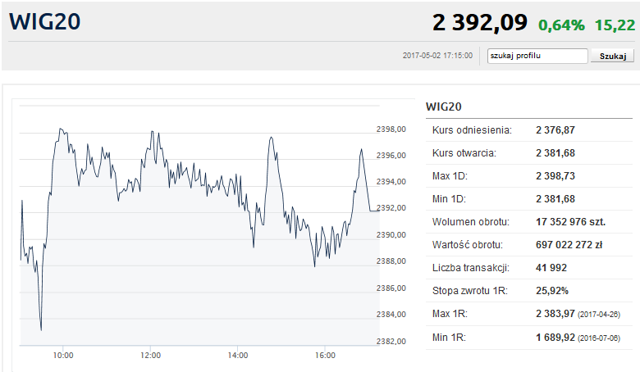
Task: Click the current index value 2 392,09
Action: click(480, 22)
